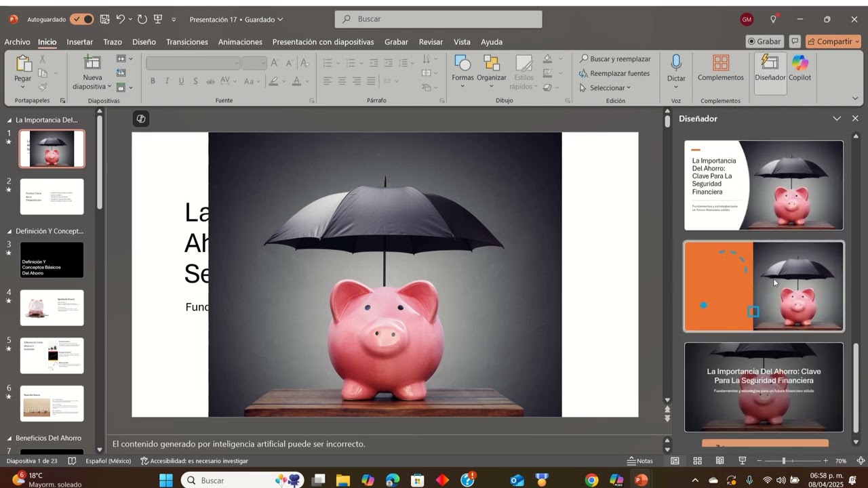Collapse the 'Definición Y Concept...' section
The width and height of the screenshot is (868, 488).
click(9, 231)
